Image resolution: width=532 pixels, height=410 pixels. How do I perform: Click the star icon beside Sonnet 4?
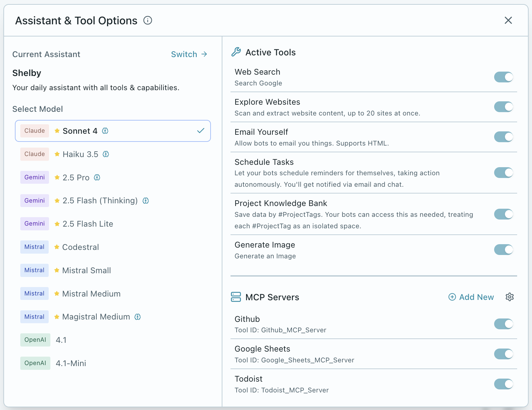click(57, 131)
